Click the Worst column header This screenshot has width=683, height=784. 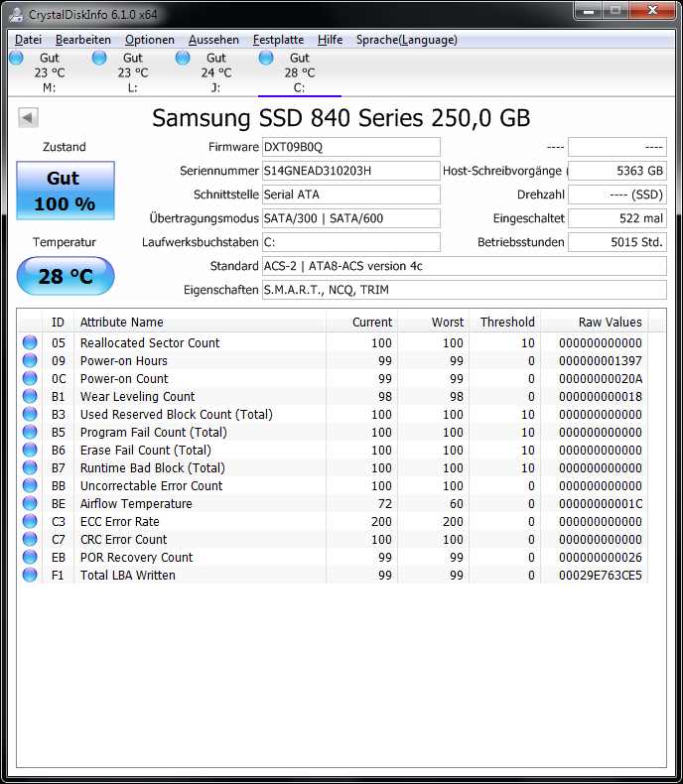[434, 322]
